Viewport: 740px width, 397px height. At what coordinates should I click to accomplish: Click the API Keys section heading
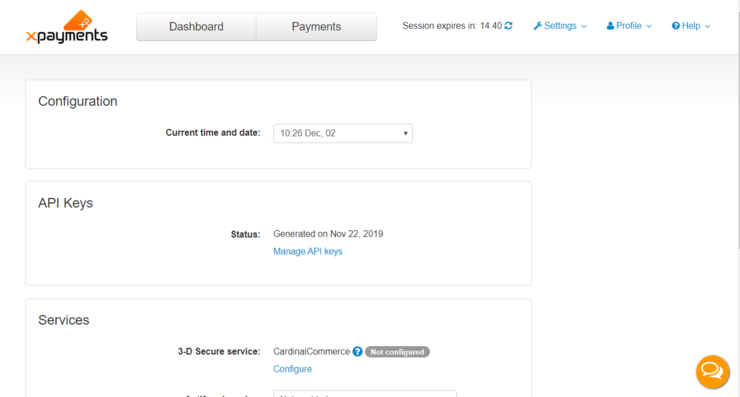pyautogui.click(x=66, y=203)
